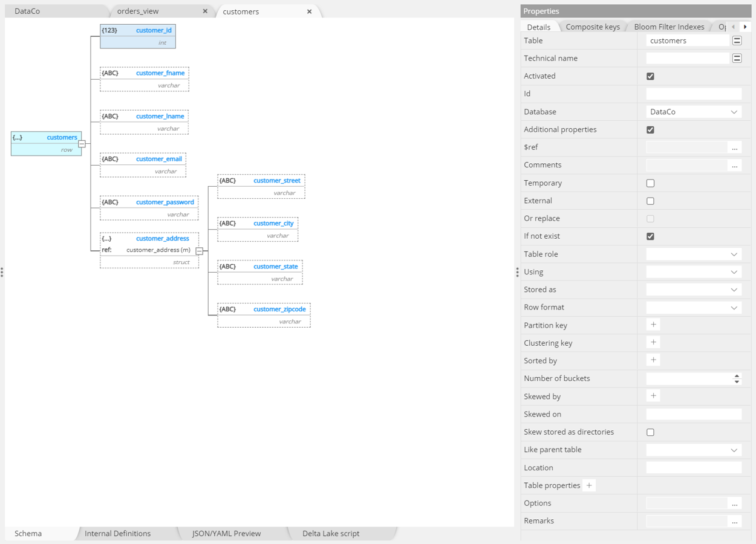Click the {...} struct icon on customer_address
The height and width of the screenshot is (544, 756).
coord(108,238)
